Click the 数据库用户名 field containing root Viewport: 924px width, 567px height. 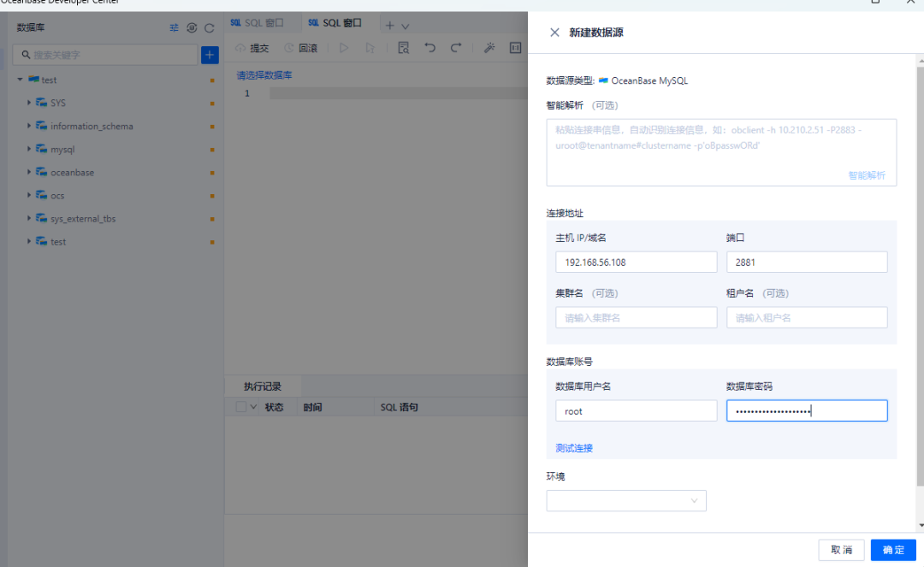coord(636,411)
